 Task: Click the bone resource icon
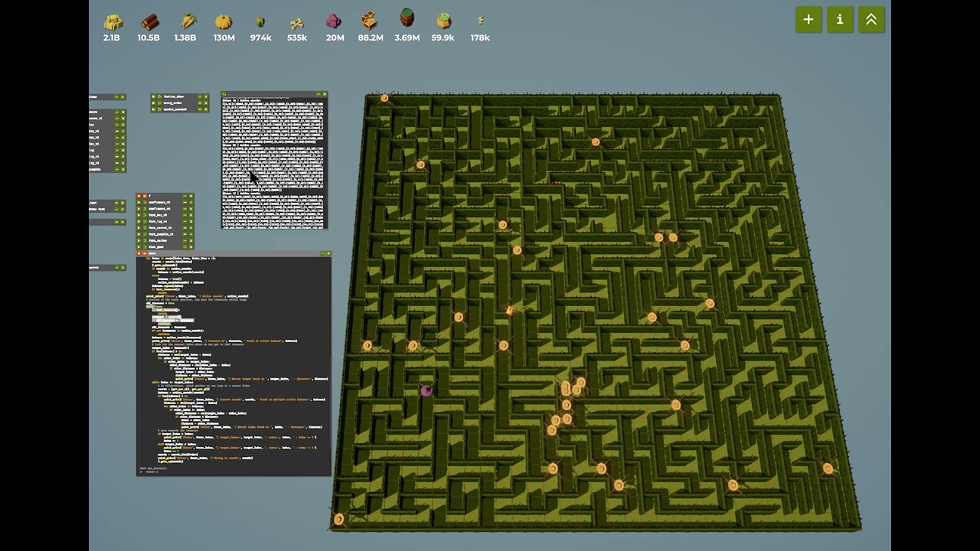[297, 23]
